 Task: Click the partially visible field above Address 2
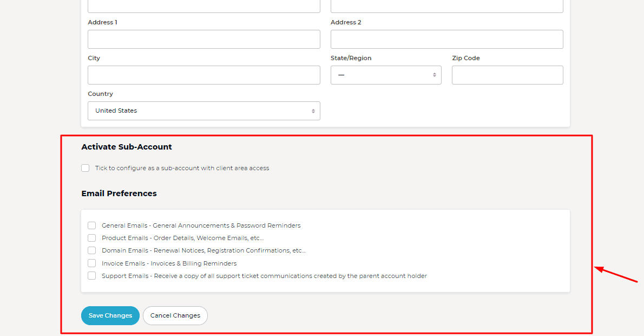[x=446, y=6]
